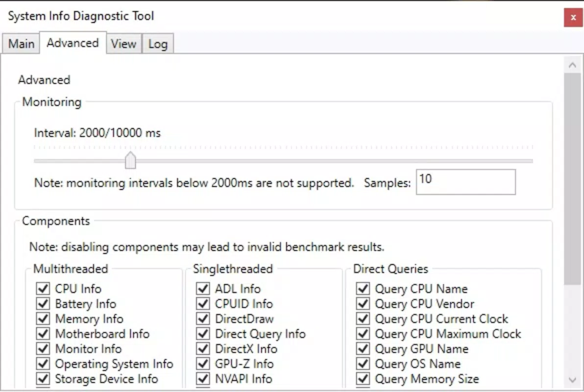Viewport: 584px width, 392px height.
Task: Disable the Memory Info checkbox
Action: (43, 318)
